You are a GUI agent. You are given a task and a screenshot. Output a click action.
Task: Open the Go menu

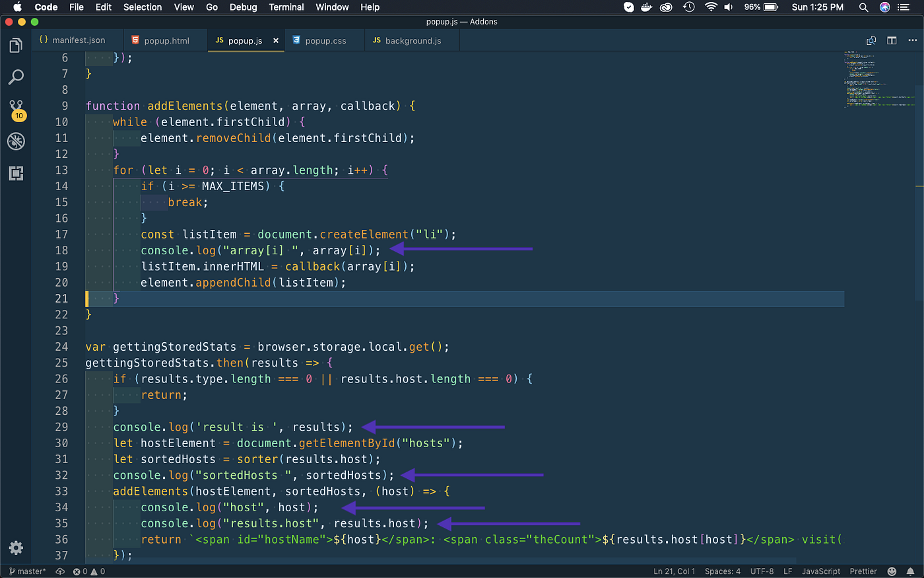pos(212,7)
